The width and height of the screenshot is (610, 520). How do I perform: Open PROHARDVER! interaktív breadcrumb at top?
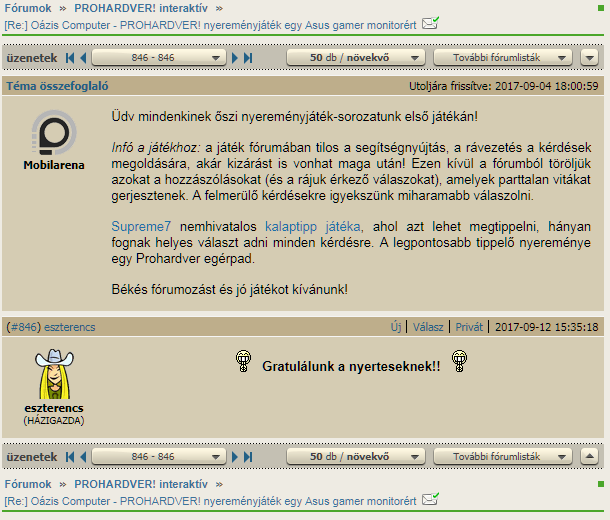click(141, 8)
